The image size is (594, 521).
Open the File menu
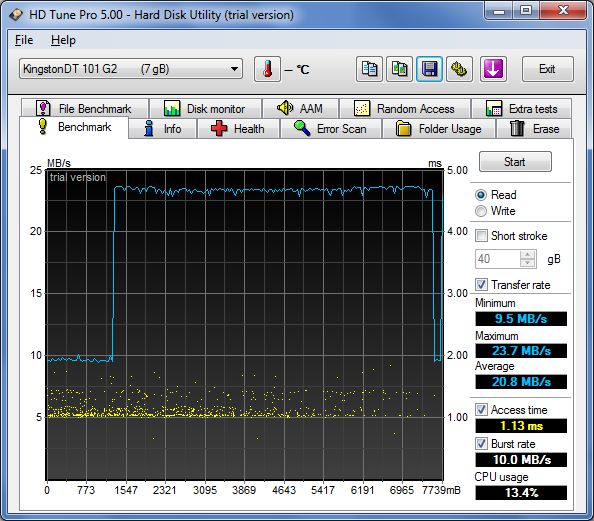tap(24, 40)
